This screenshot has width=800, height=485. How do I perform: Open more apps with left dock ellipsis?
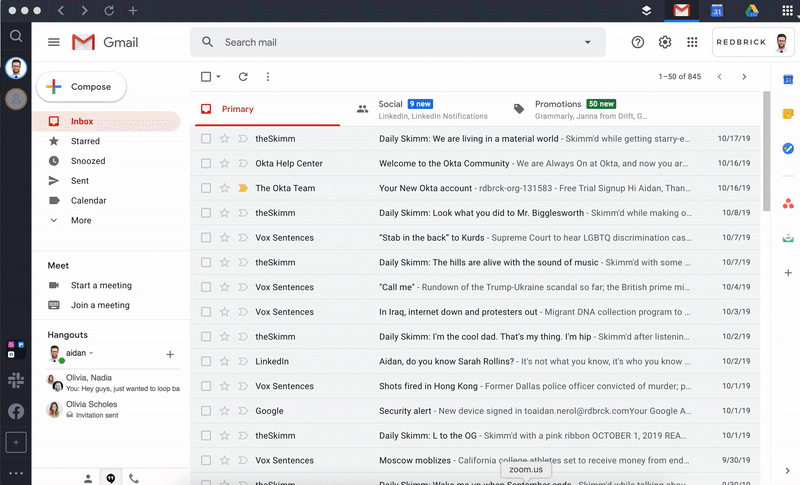click(x=16, y=473)
